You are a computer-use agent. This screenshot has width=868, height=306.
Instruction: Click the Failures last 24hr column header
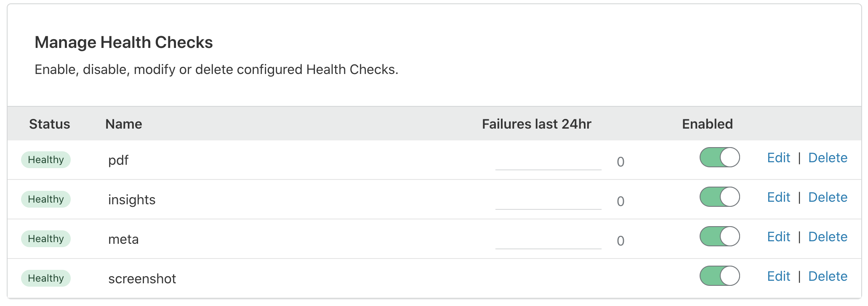[x=536, y=124]
